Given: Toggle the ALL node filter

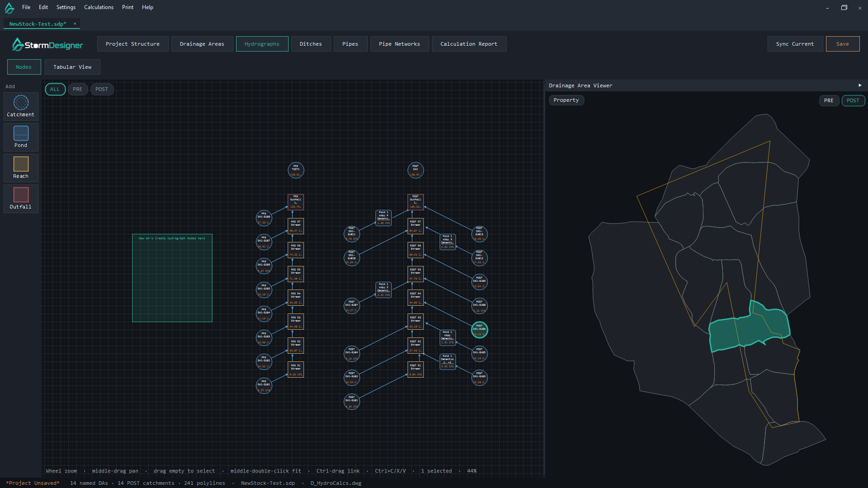Looking at the screenshot, I should (x=55, y=90).
